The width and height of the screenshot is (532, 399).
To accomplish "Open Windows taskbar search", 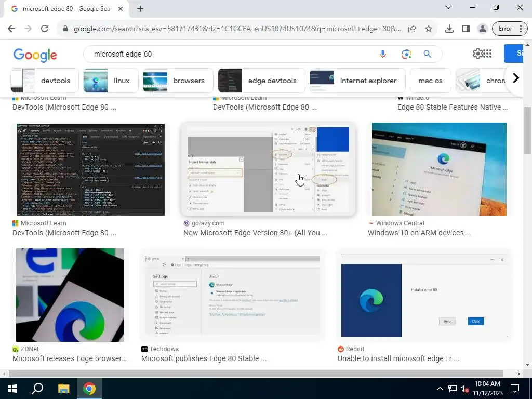I will (x=37, y=389).
